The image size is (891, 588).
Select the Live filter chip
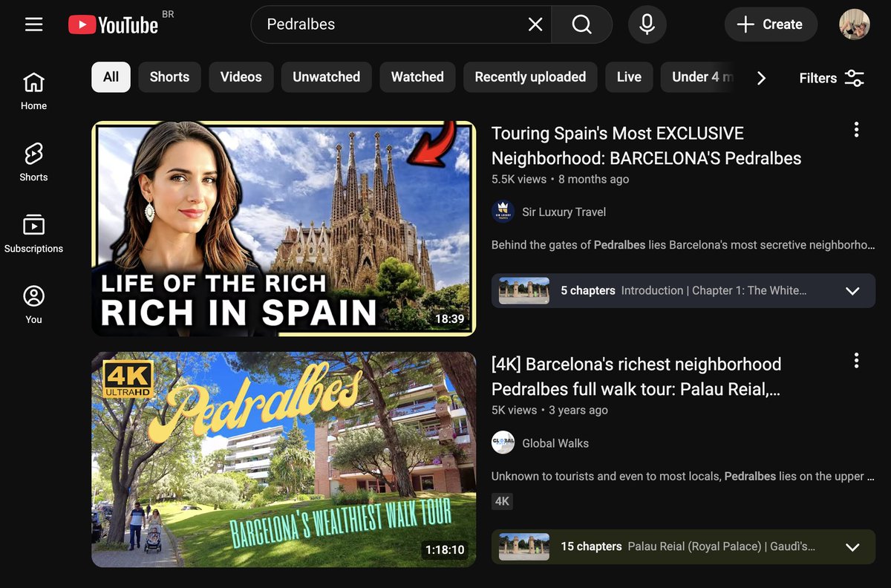point(629,77)
